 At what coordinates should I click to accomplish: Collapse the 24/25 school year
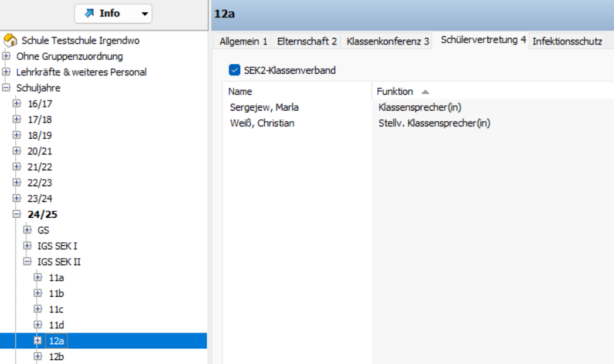[x=16, y=214]
